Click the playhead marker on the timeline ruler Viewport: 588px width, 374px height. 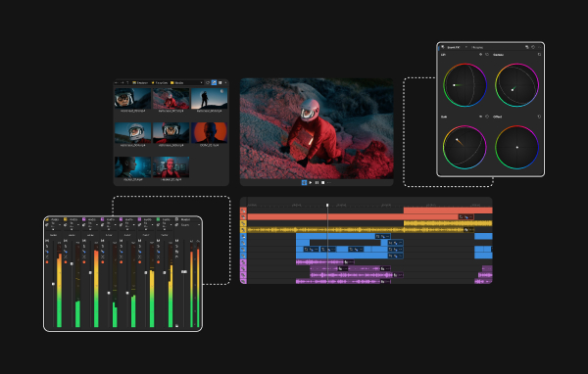[x=327, y=205]
